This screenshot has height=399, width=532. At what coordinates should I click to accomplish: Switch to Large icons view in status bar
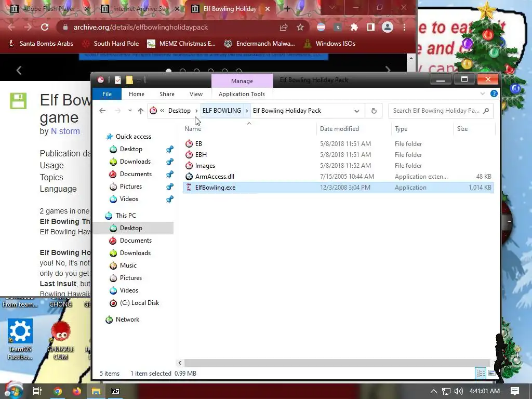[x=491, y=373]
